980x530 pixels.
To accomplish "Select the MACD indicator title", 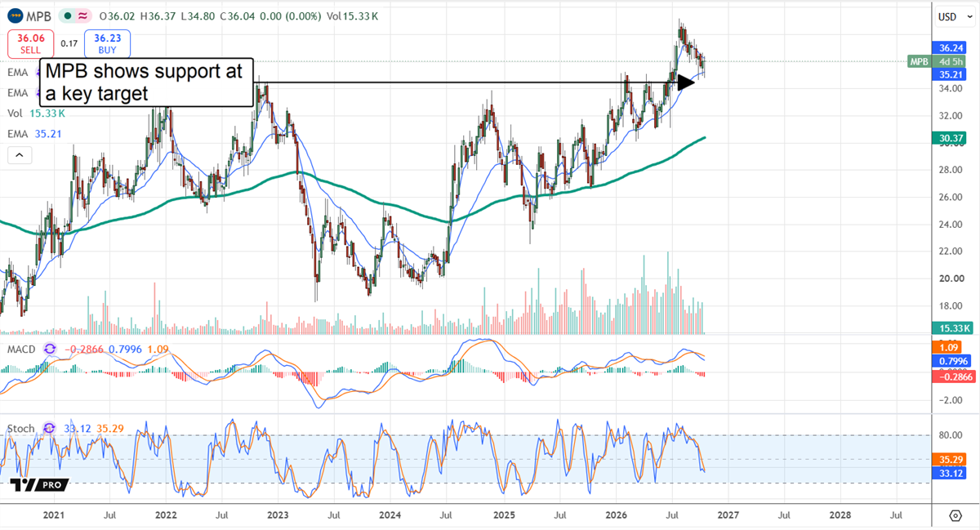I will [x=22, y=348].
